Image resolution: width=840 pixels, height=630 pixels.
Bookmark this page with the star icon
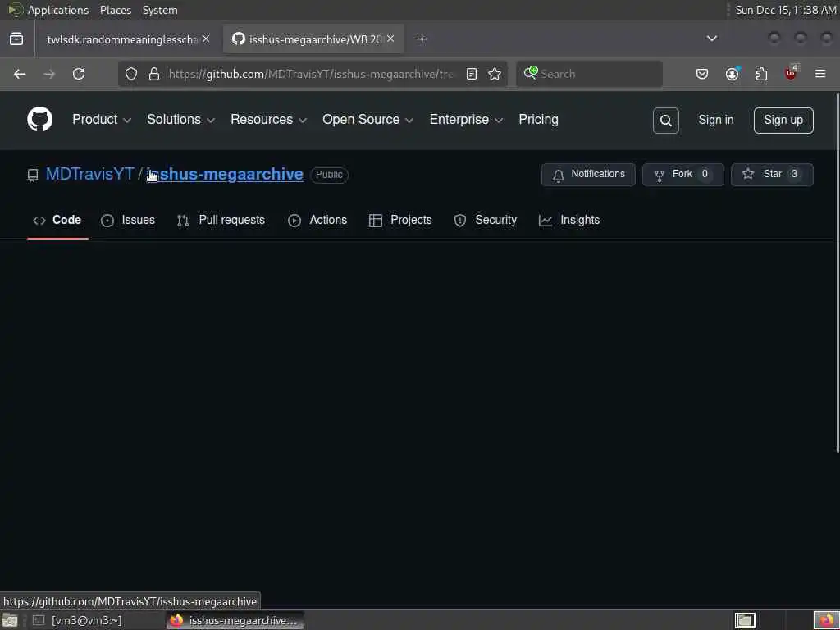pyautogui.click(x=495, y=74)
